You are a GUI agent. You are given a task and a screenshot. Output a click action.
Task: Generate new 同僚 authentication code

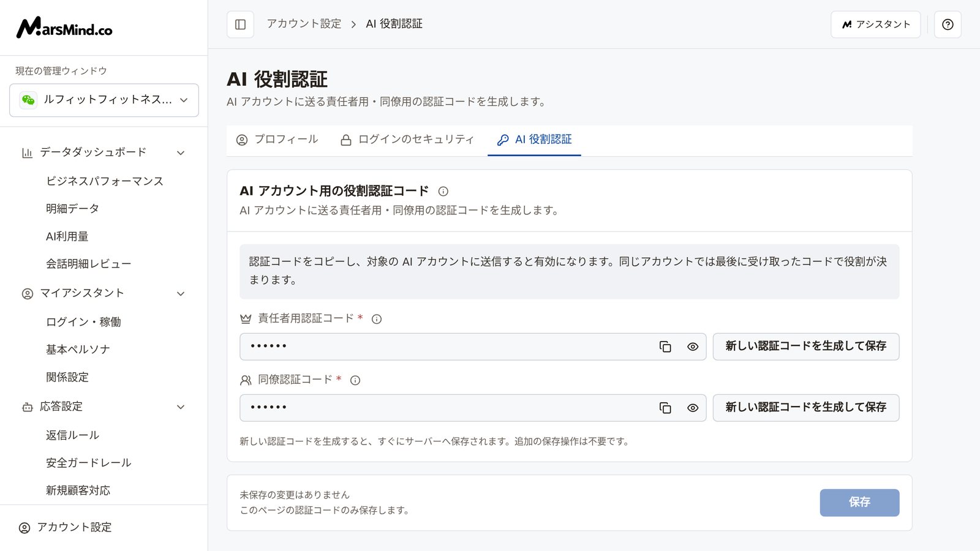click(806, 408)
